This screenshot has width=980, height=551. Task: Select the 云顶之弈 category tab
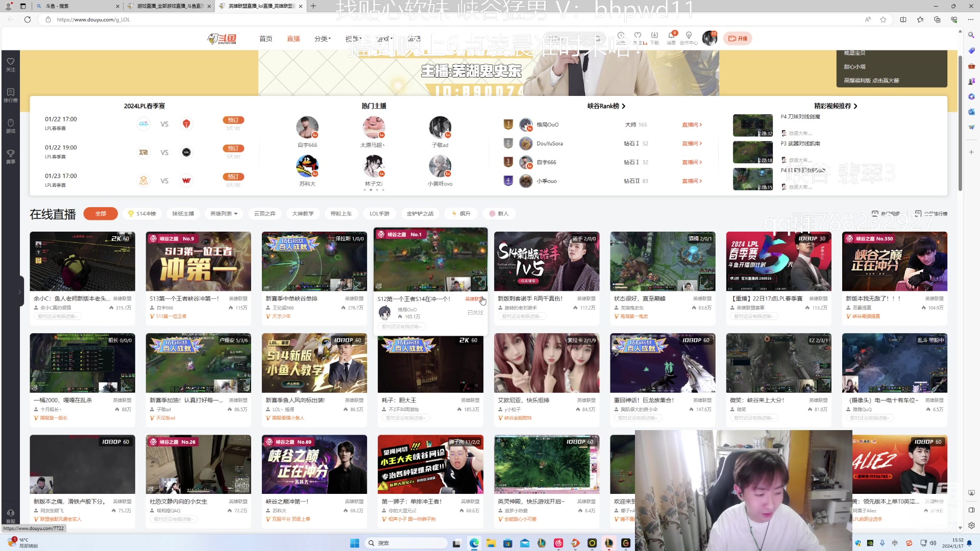point(264,214)
